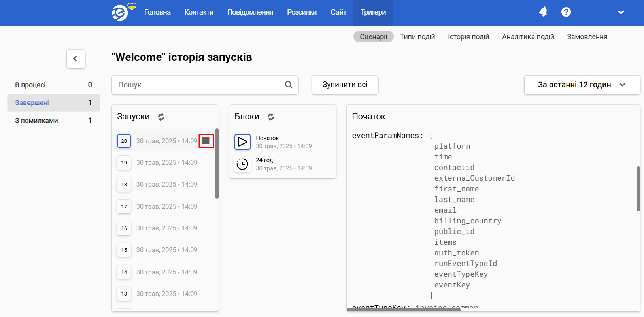Screen dimensions: 644x317
Task: Refresh the Запуски list
Action: (x=161, y=117)
